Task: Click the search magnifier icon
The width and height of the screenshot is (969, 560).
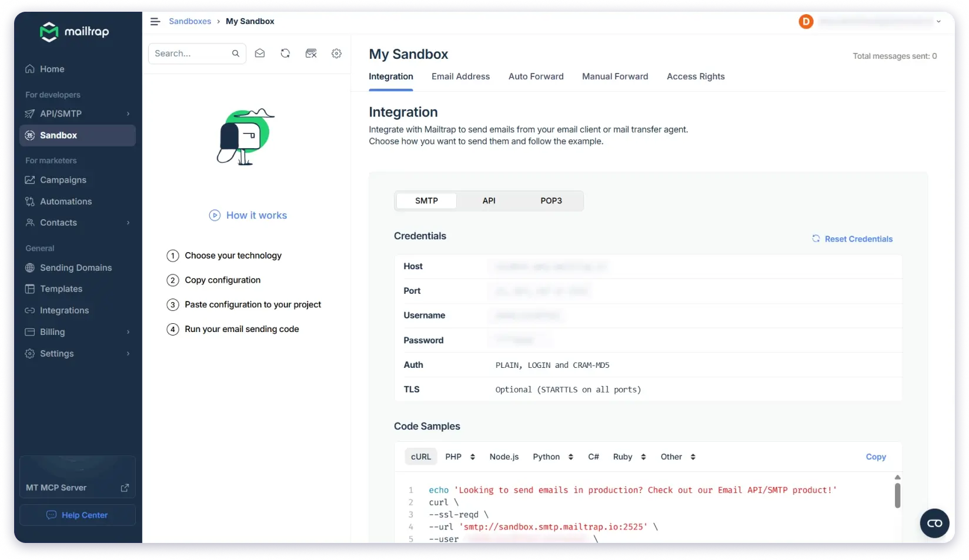Action: pos(236,53)
